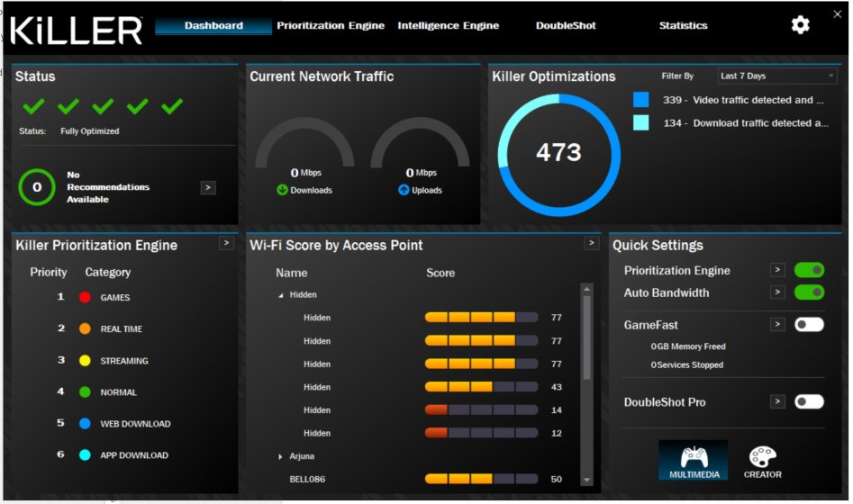
Task: Open settings via the gear icon
Action: point(800,25)
